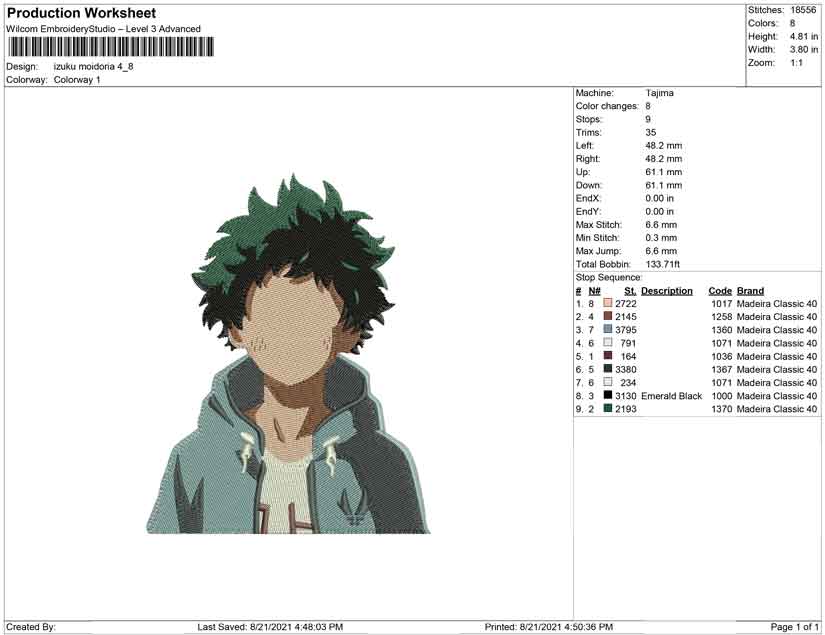The width and height of the screenshot is (825, 635).
Task: Select the green swatch beside stitch count 2193
Action: click(x=608, y=408)
